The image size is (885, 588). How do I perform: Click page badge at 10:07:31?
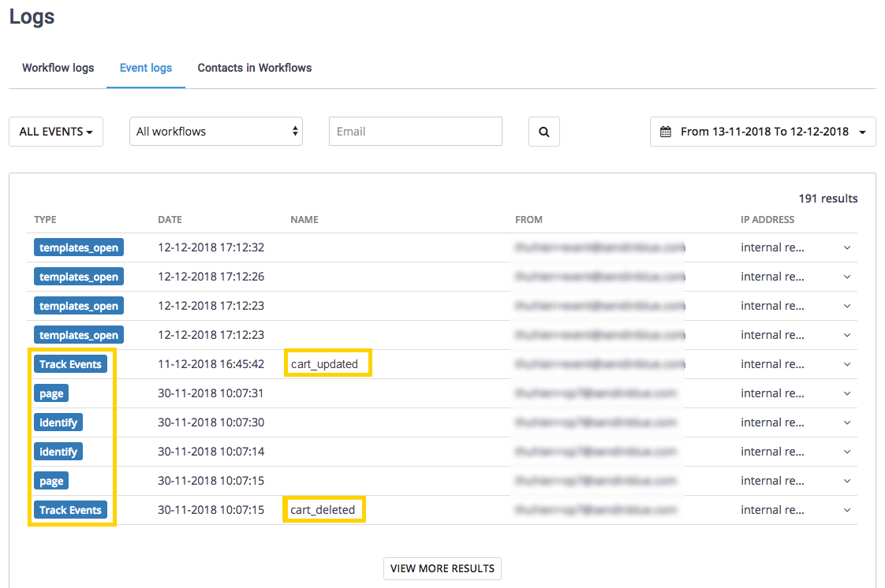point(51,393)
